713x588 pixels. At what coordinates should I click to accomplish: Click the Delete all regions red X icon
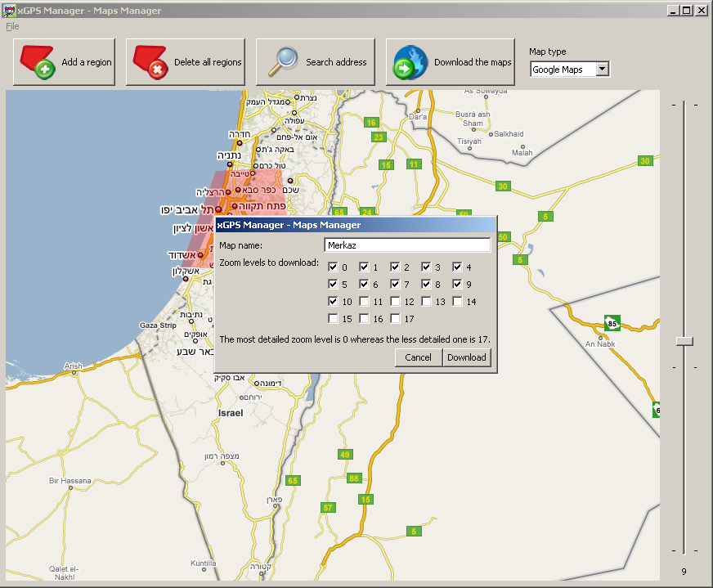point(151,62)
